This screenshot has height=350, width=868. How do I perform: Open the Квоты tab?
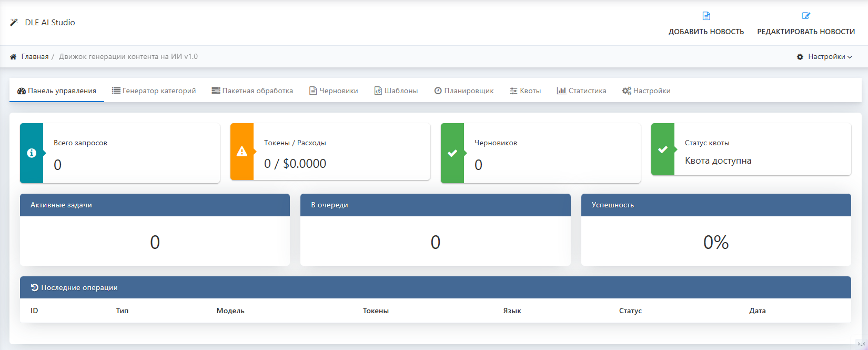click(525, 91)
